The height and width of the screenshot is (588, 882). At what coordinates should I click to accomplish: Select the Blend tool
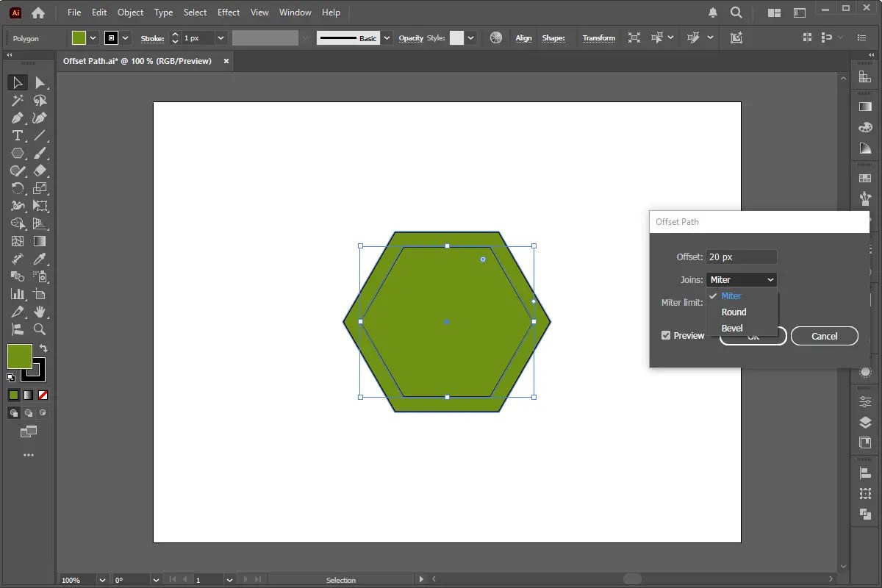pyautogui.click(x=18, y=276)
